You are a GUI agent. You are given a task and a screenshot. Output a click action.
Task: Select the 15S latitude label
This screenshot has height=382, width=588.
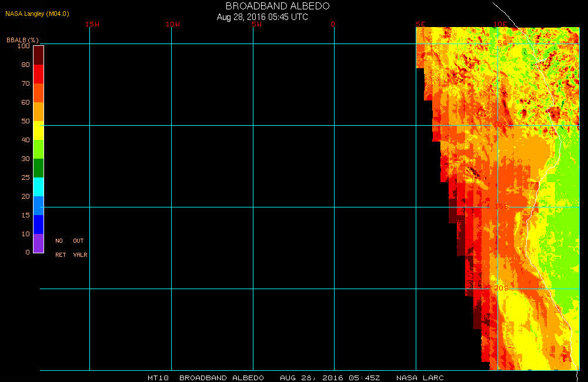(x=500, y=206)
